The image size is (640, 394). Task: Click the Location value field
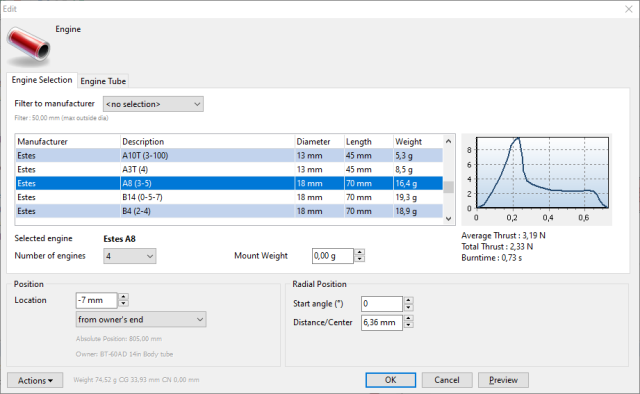tap(96, 300)
